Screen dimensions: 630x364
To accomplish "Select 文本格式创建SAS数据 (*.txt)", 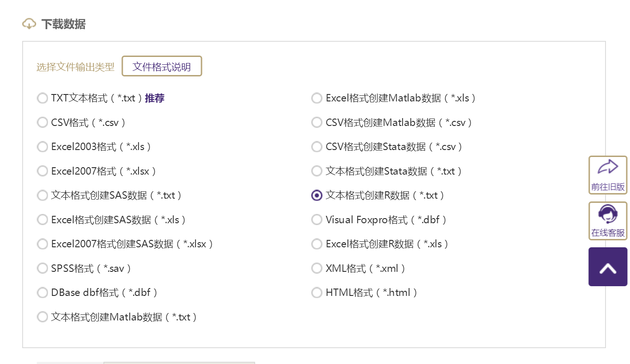I will [x=42, y=195].
